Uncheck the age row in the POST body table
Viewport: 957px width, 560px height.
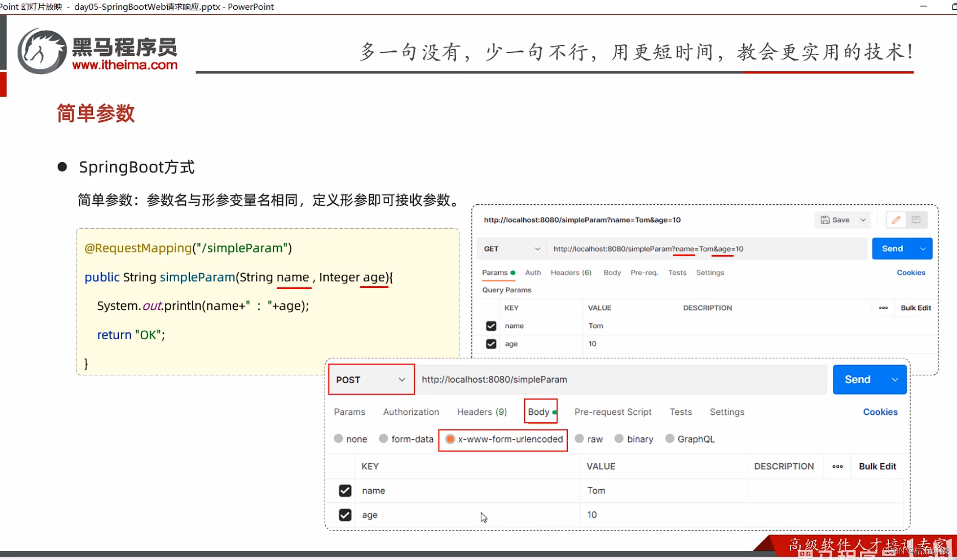(345, 515)
